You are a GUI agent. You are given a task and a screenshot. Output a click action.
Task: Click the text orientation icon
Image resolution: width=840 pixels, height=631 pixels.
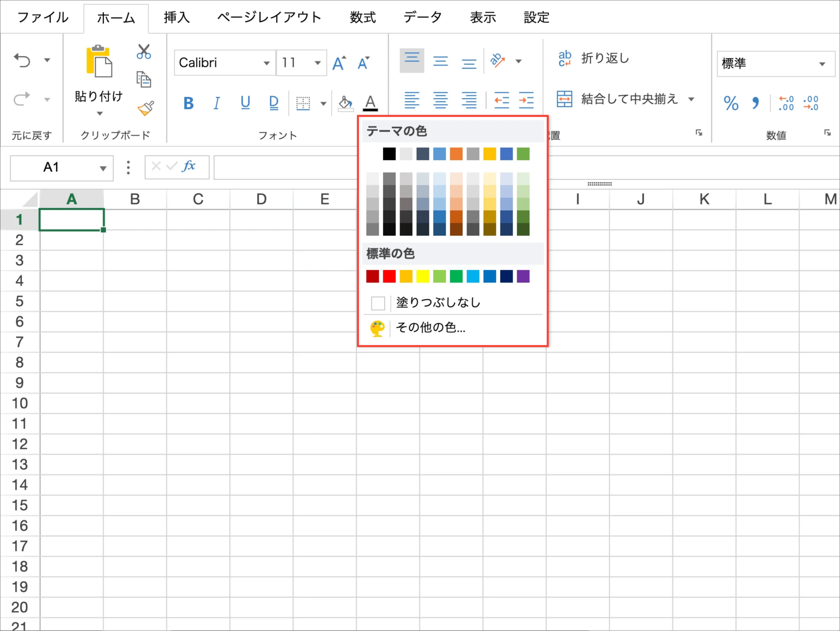point(498,61)
